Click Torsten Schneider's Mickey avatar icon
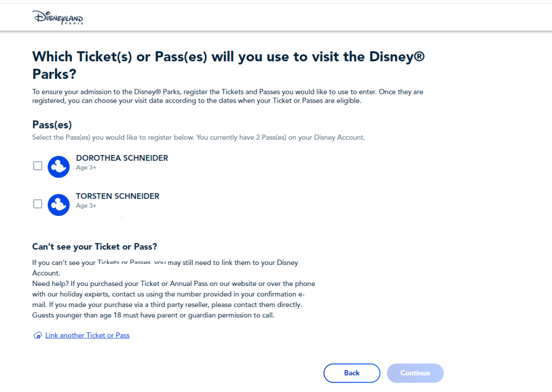 (59, 205)
